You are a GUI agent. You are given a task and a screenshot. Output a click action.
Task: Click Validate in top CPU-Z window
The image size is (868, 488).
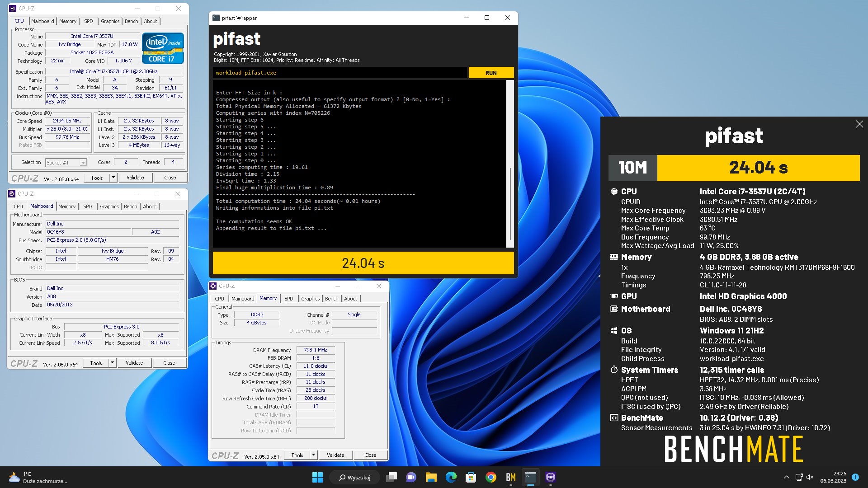pyautogui.click(x=135, y=178)
